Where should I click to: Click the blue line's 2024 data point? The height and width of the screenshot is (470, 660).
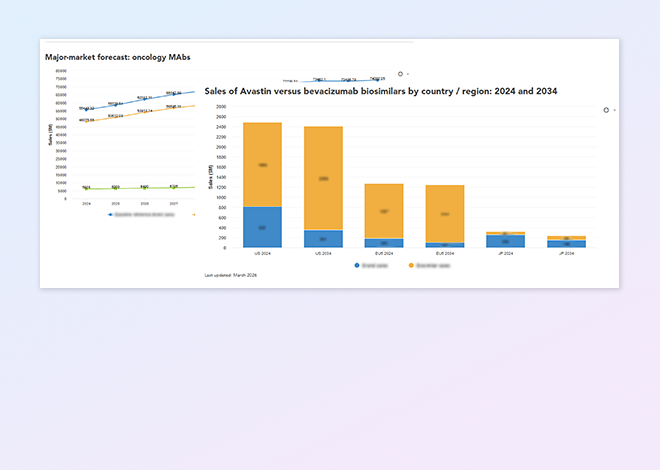coord(87,109)
